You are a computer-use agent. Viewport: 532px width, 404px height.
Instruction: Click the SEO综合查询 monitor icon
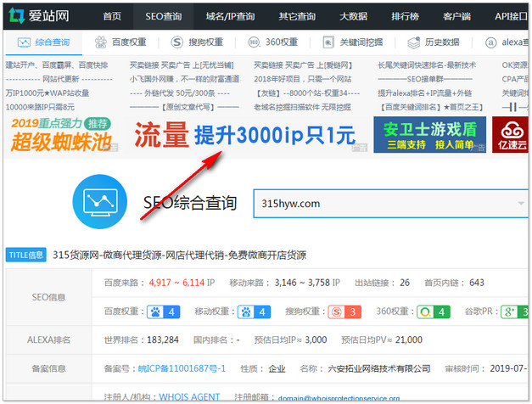click(100, 202)
